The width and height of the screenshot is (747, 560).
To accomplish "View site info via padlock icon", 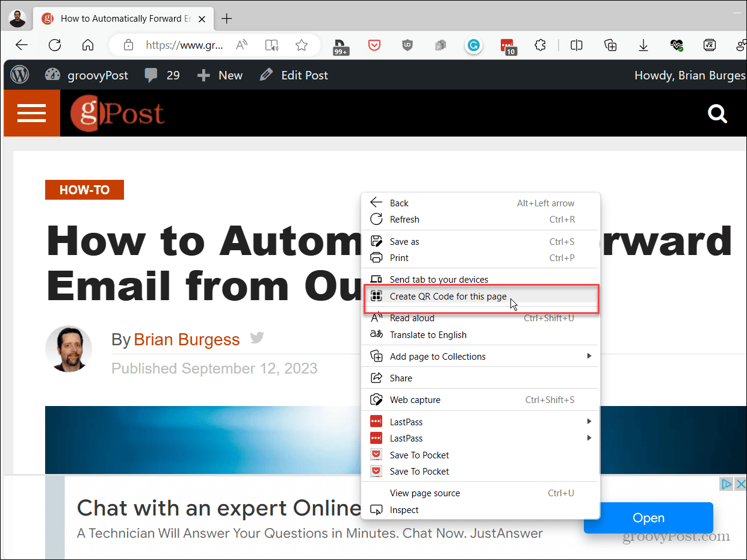I will [128, 45].
